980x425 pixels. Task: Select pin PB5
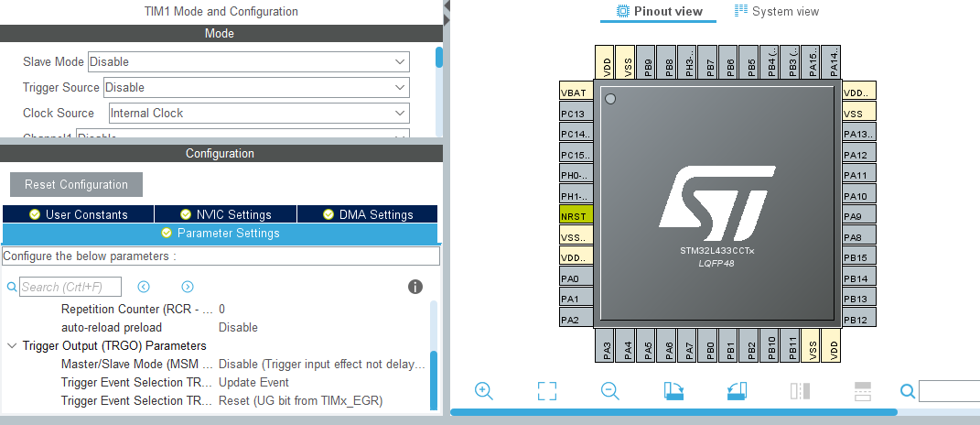[750, 62]
